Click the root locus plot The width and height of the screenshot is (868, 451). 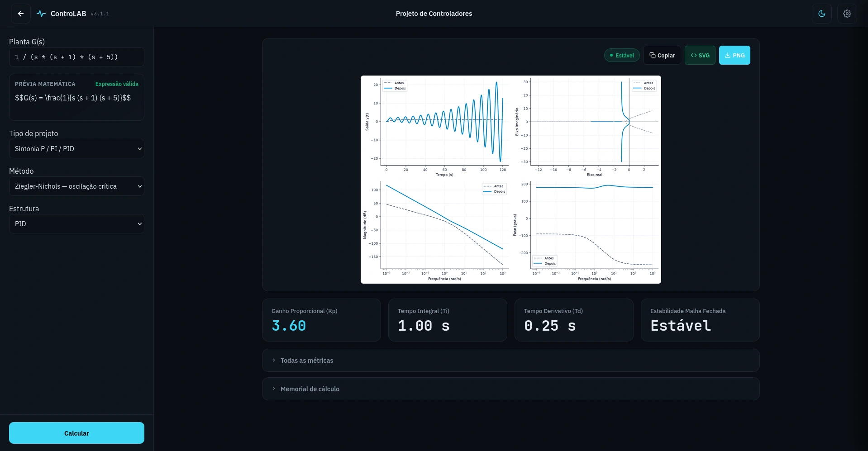594,122
